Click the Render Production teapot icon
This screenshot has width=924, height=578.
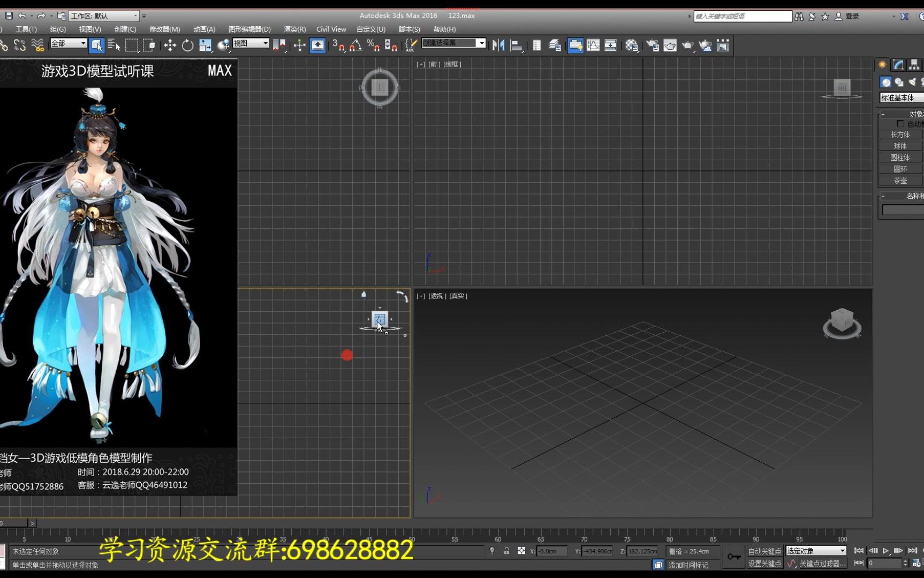(x=688, y=46)
